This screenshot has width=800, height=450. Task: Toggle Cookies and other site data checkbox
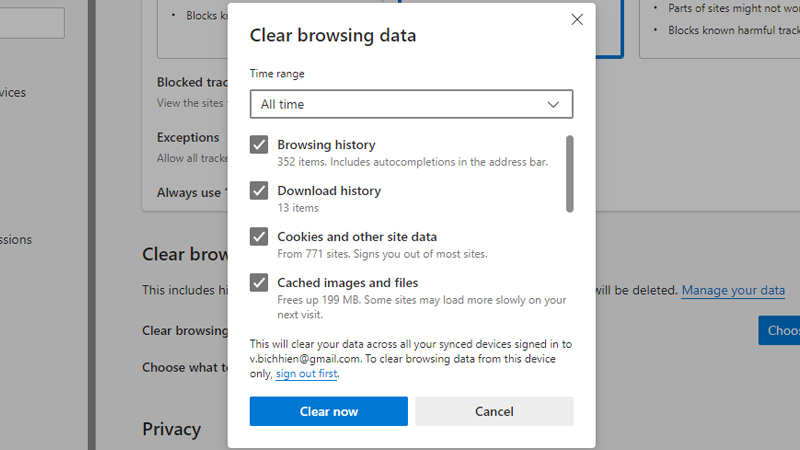click(259, 237)
